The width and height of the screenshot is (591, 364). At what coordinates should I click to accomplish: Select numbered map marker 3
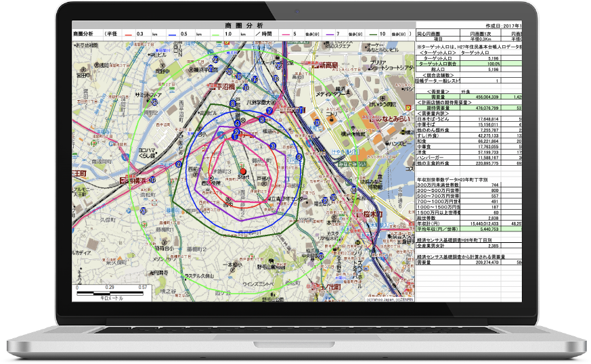(273, 146)
